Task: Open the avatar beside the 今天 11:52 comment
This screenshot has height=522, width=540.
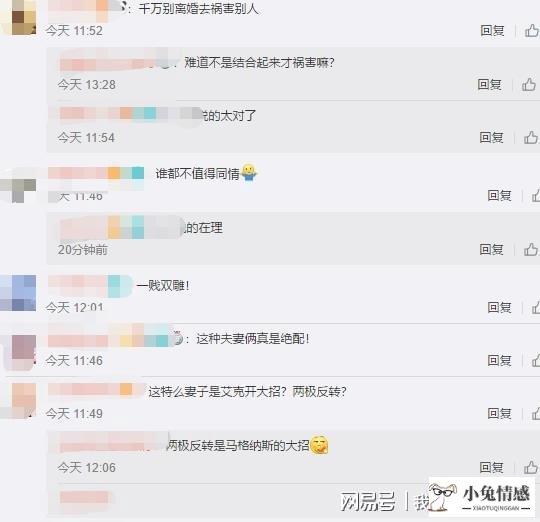Action: pyautogui.click(x=19, y=17)
